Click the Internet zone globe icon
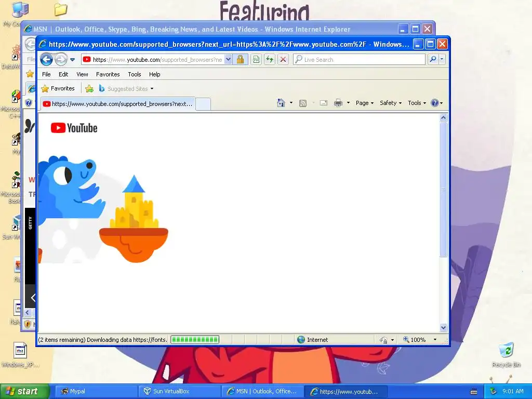 (301, 340)
